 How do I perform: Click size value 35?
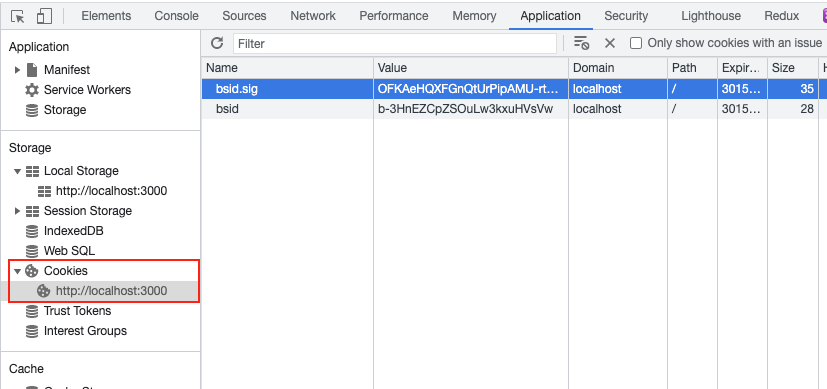tap(807, 89)
